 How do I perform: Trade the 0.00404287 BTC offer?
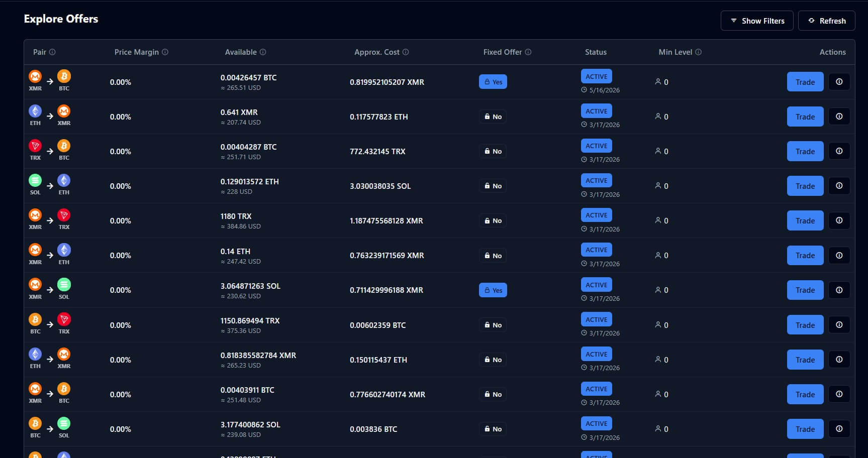pyautogui.click(x=805, y=151)
